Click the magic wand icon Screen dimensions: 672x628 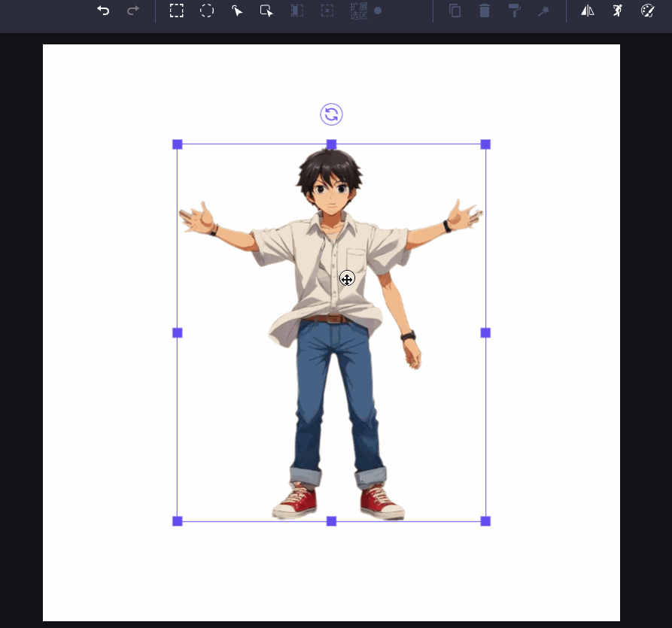tap(544, 11)
